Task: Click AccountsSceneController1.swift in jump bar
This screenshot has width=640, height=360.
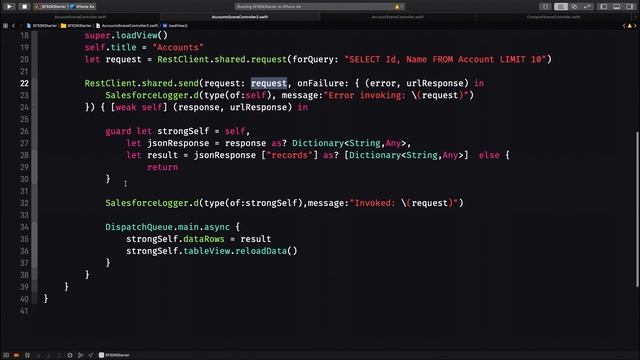Action: click(127, 25)
